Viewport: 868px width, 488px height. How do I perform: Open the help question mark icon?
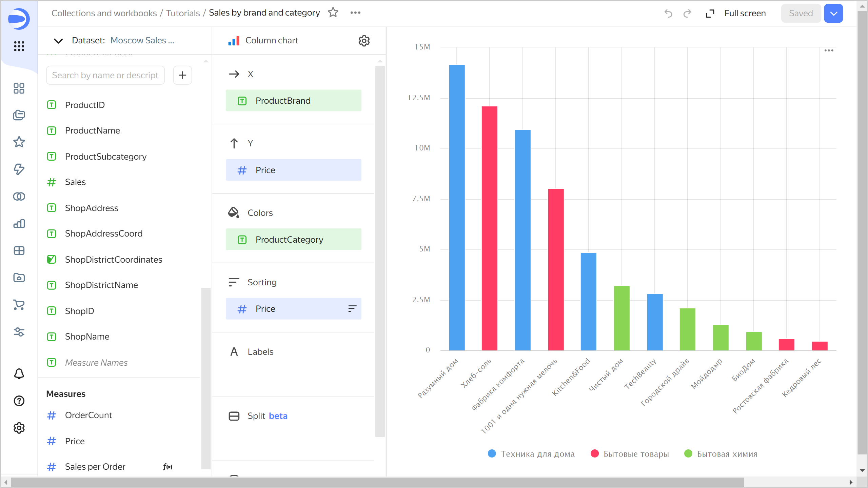(19, 401)
